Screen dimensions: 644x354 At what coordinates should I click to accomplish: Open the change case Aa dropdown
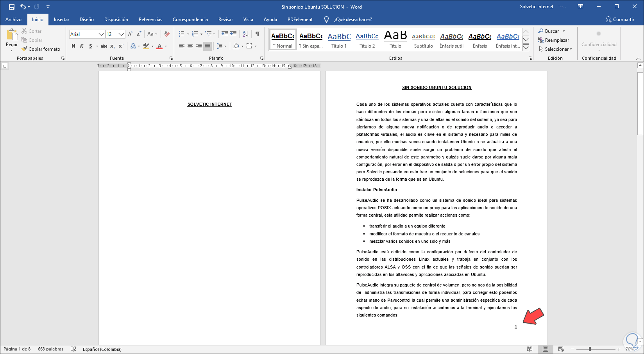(152, 34)
